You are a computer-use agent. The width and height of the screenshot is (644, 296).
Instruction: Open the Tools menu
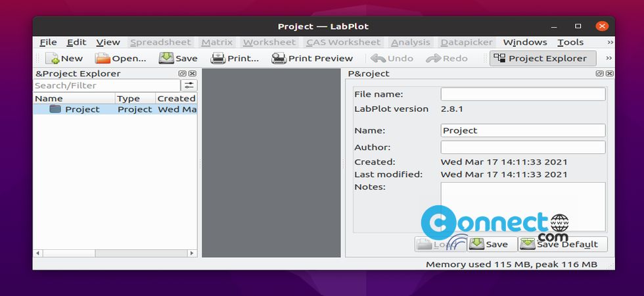tap(570, 42)
